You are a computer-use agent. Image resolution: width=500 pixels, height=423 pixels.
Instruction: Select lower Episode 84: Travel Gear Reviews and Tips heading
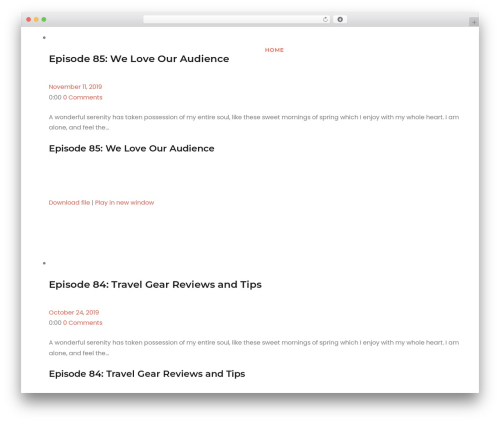pos(147,374)
